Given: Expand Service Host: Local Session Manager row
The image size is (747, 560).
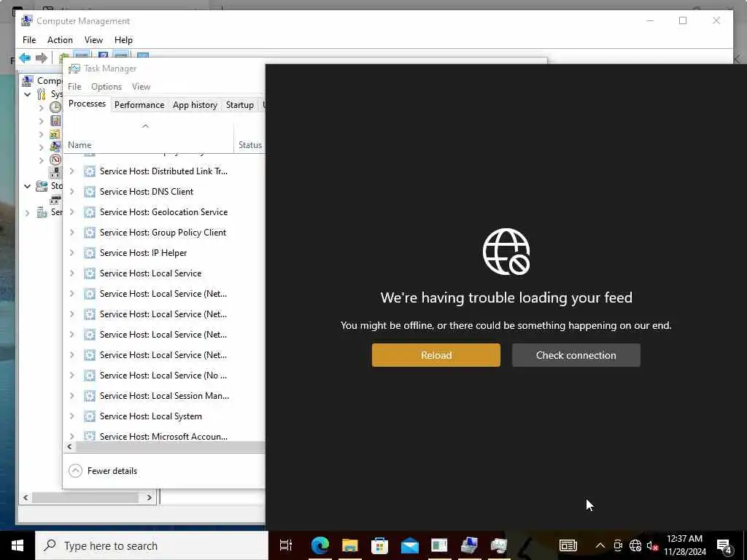Looking at the screenshot, I should coord(72,396).
